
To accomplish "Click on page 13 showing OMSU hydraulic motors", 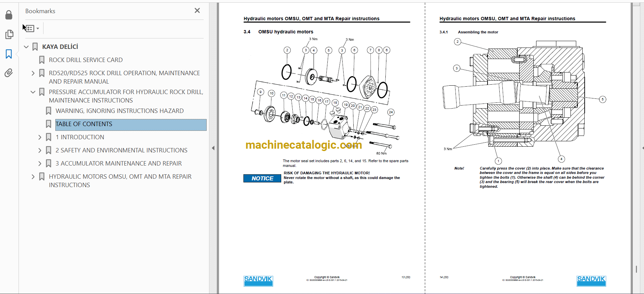I will (322, 148).
